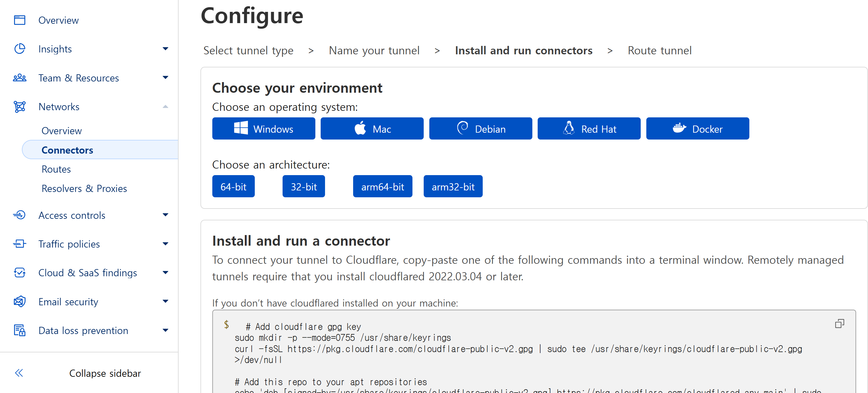Select the Red Hat operating system button

pos(589,129)
